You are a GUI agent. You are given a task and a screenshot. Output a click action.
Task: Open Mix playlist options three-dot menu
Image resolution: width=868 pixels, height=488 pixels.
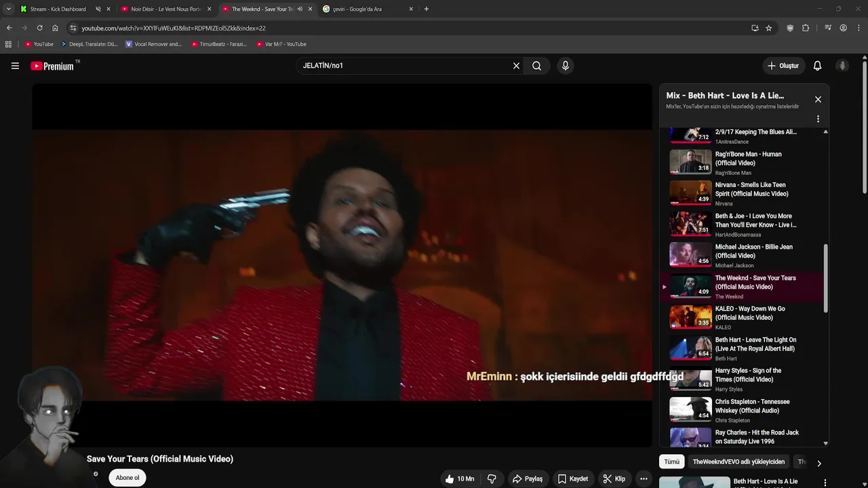[818, 119]
